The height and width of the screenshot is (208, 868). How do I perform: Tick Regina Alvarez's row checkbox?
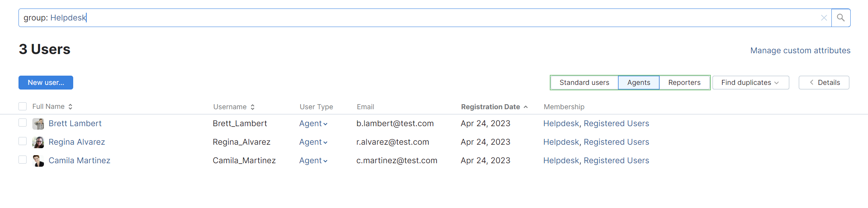point(23,141)
